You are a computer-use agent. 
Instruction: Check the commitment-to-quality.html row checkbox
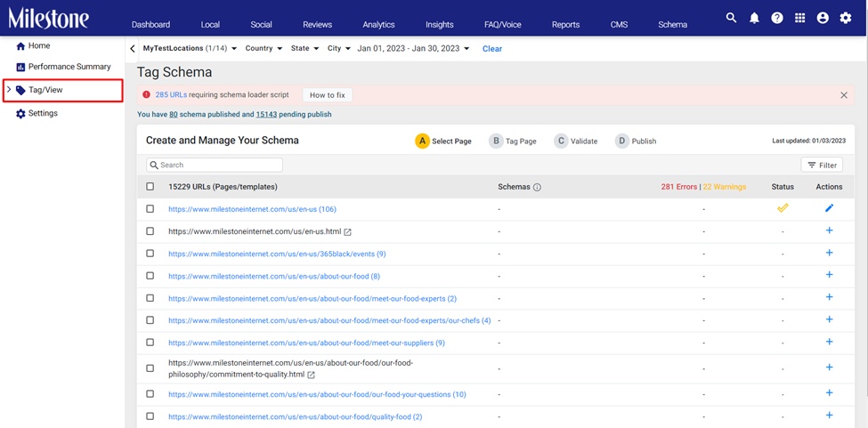150,367
